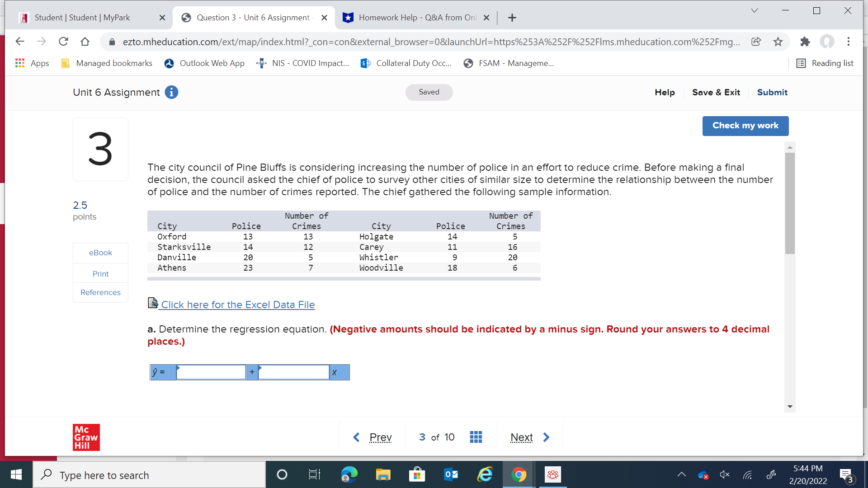Image resolution: width=868 pixels, height=488 pixels.
Task: Open Chrome's three-dot menu
Action: (849, 42)
